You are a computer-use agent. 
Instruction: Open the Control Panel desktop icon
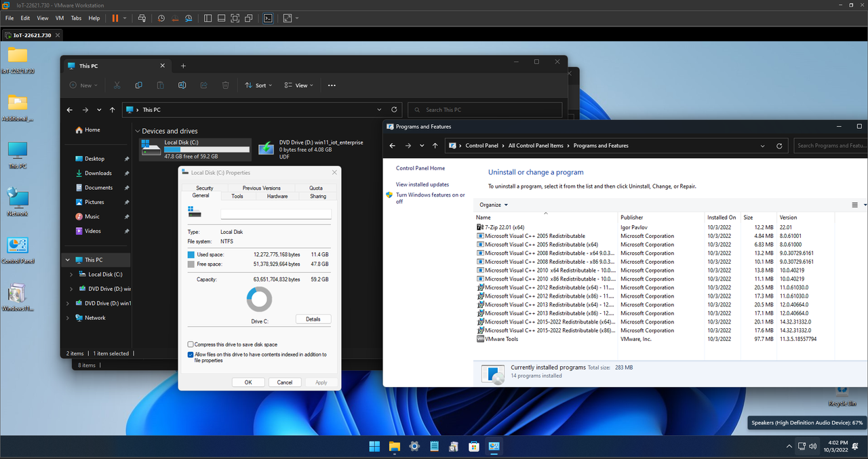point(17,250)
